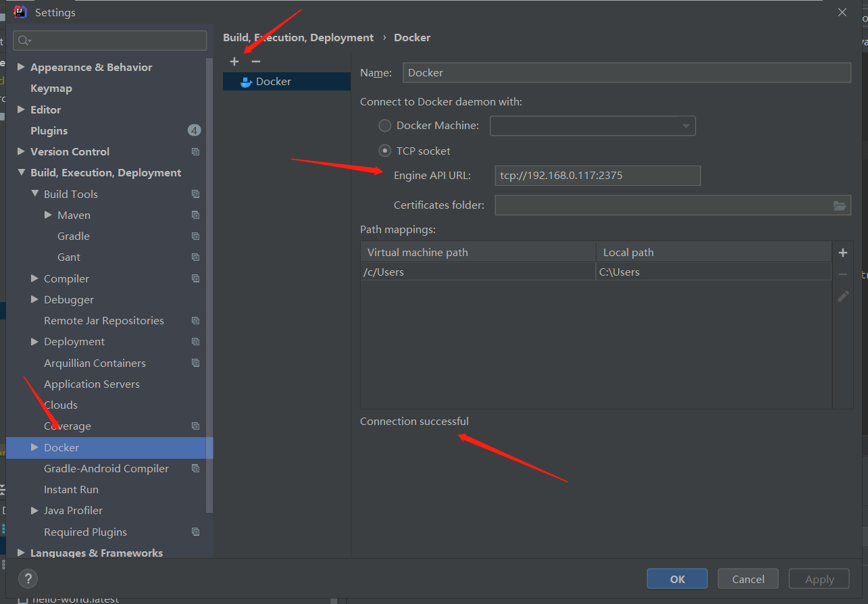Select the /c/Users virtual machine path cell
The width and height of the screenshot is (868, 604).
(x=478, y=272)
